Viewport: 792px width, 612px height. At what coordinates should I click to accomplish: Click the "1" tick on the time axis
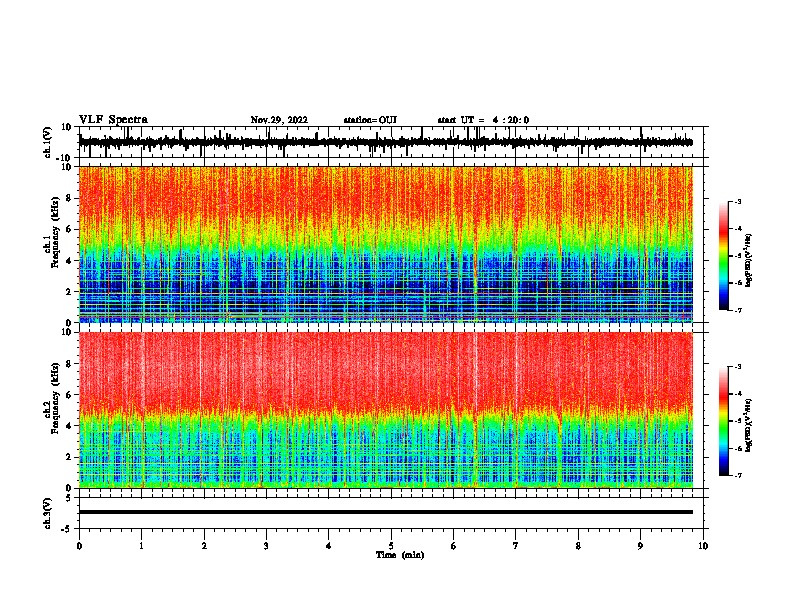[x=141, y=546]
